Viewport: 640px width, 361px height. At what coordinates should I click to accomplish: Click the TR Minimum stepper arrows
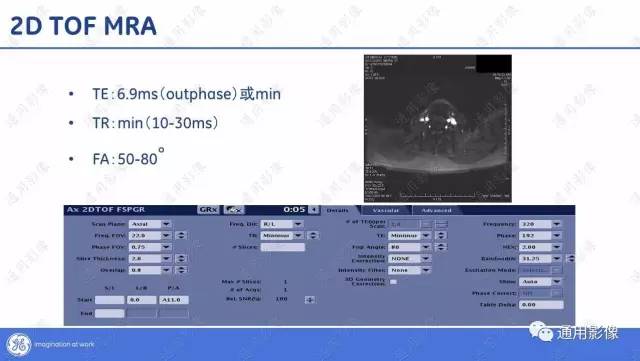tap(313, 236)
